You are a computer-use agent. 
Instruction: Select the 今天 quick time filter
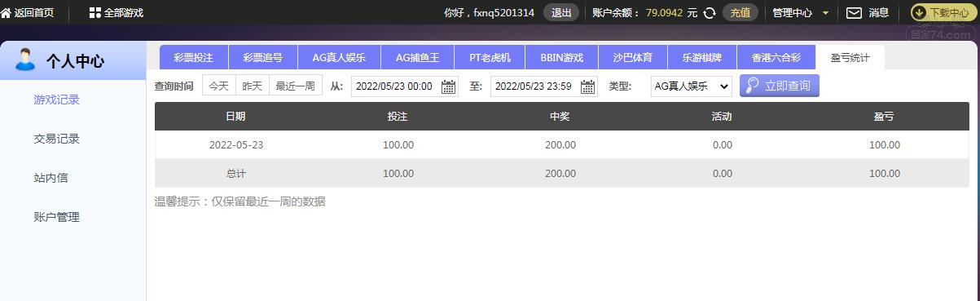click(218, 86)
